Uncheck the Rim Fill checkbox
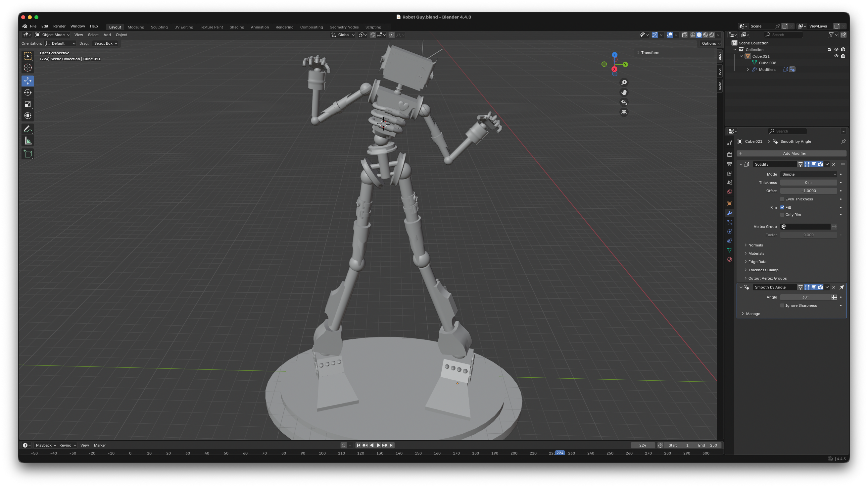 pyautogui.click(x=782, y=207)
